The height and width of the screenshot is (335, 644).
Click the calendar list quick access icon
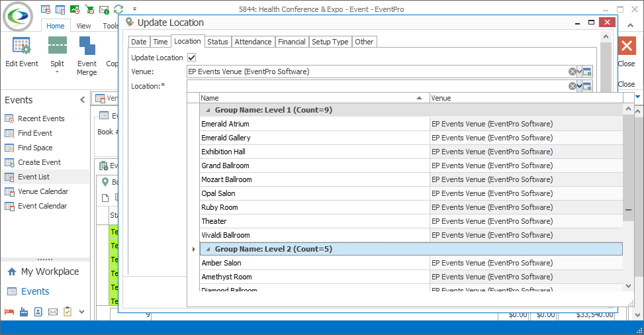pyautogui.click(x=60, y=9)
